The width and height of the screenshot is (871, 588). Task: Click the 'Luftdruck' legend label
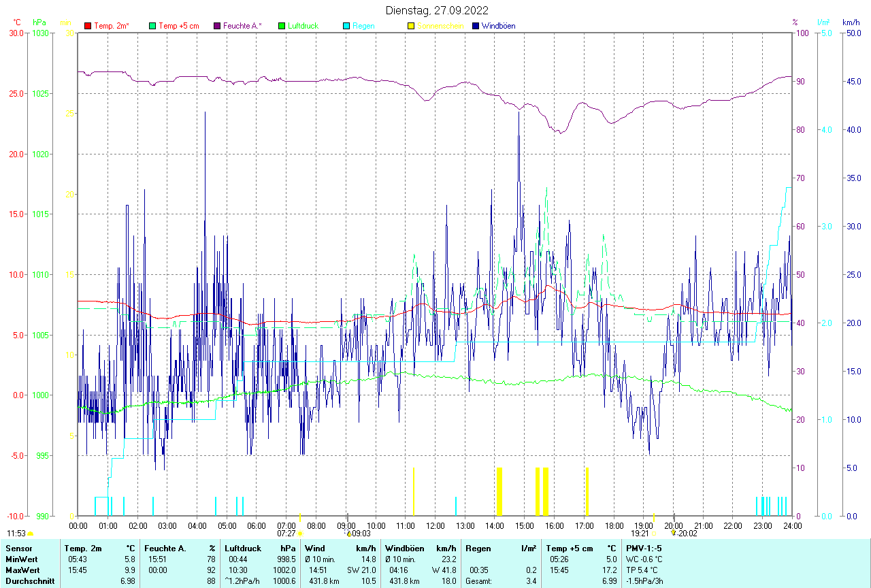[x=303, y=26]
